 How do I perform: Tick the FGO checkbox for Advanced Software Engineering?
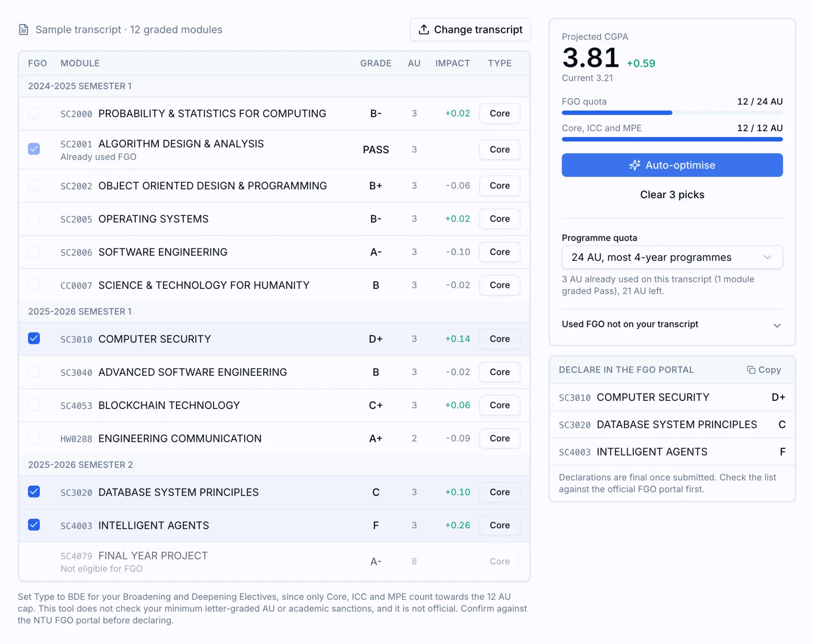[x=34, y=371]
